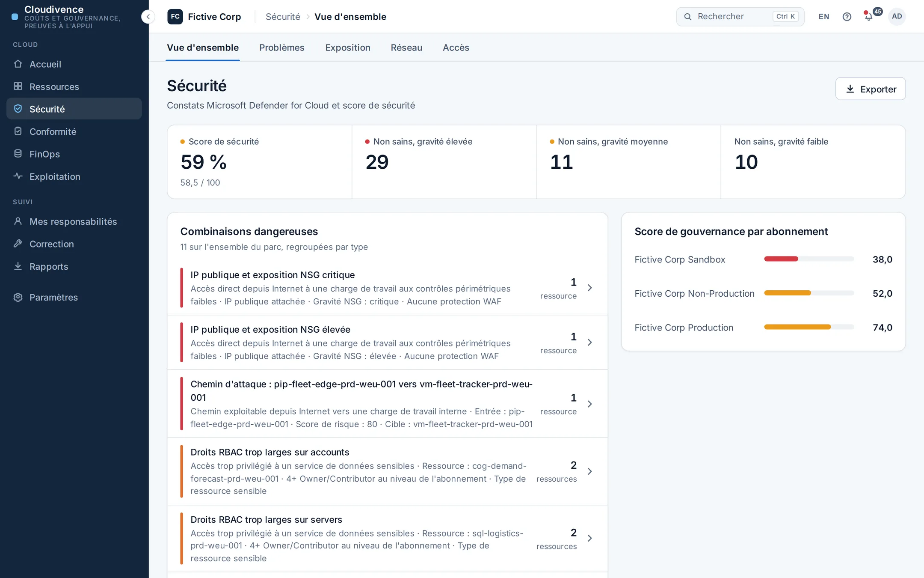Image resolution: width=924 pixels, height=578 pixels.
Task: Open the help question mark icon
Action: click(x=847, y=17)
